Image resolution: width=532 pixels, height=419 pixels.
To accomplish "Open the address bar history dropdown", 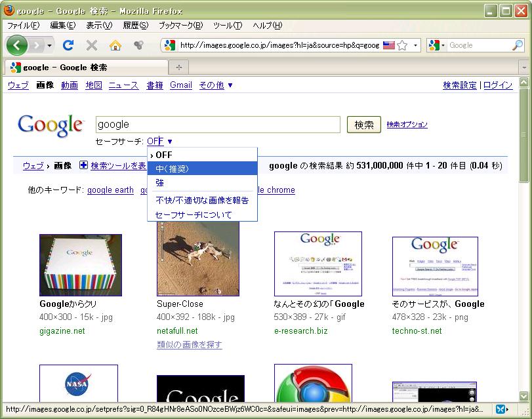I will tap(415, 45).
